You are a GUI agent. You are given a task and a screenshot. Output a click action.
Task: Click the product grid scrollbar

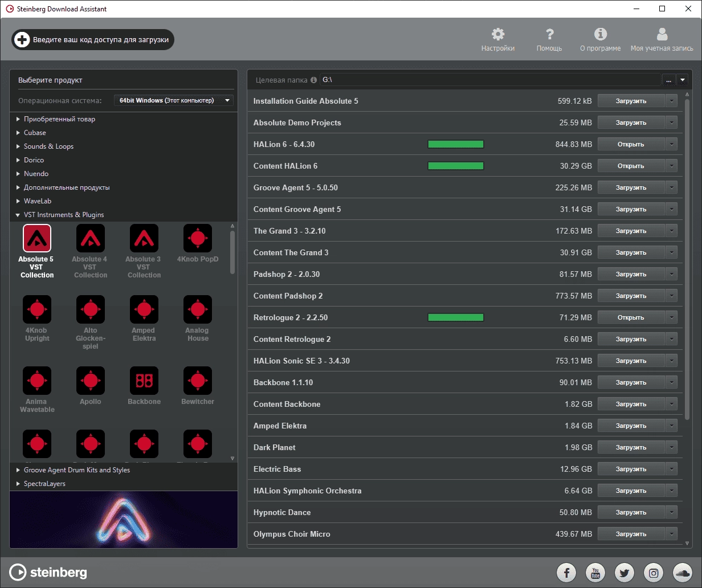point(232,252)
